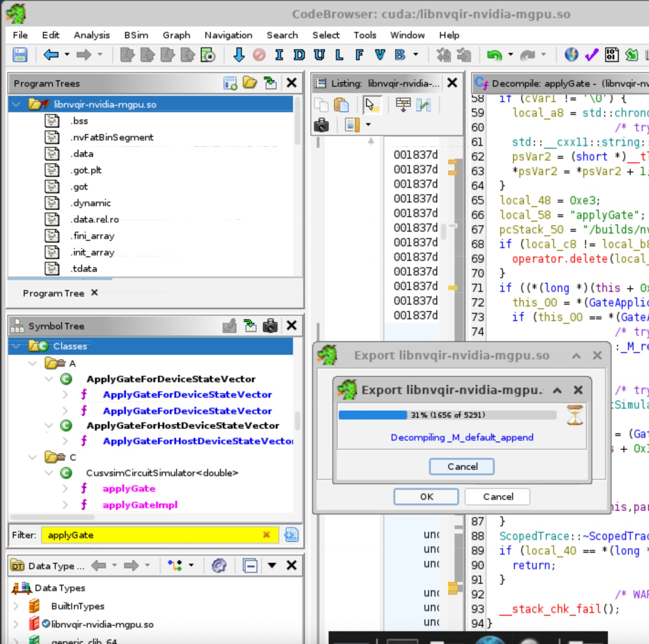Click Cancel in outer Export dialog
This screenshot has height=644, width=649.
click(497, 497)
